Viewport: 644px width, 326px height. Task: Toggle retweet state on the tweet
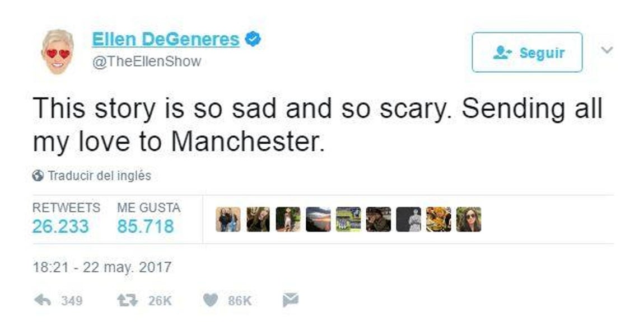128,300
